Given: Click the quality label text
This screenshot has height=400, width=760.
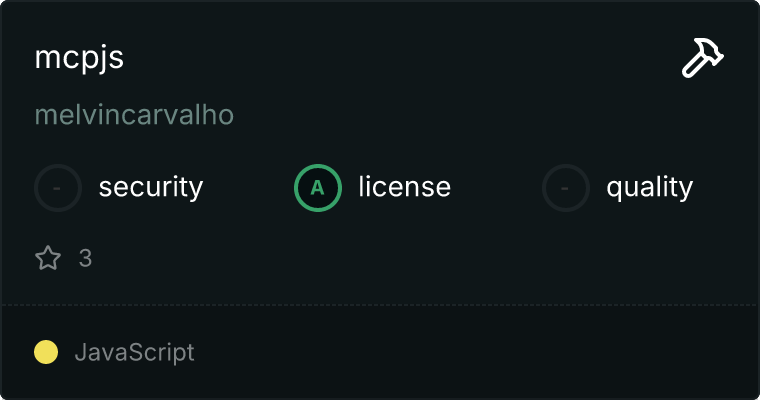Looking at the screenshot, I should tap(650, 187).
